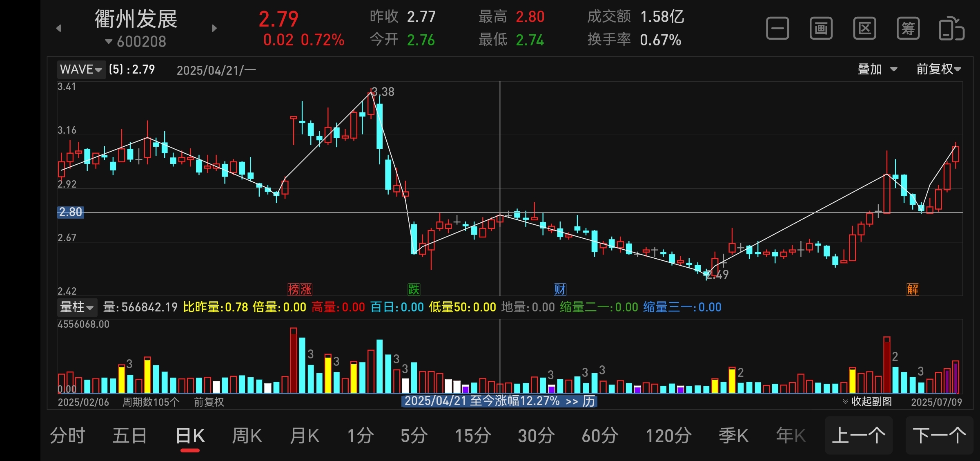Viewport: 980px width, 461px height.
Task: Open the WAVE indicator dropdown
Action: click(x=81, y=69)
